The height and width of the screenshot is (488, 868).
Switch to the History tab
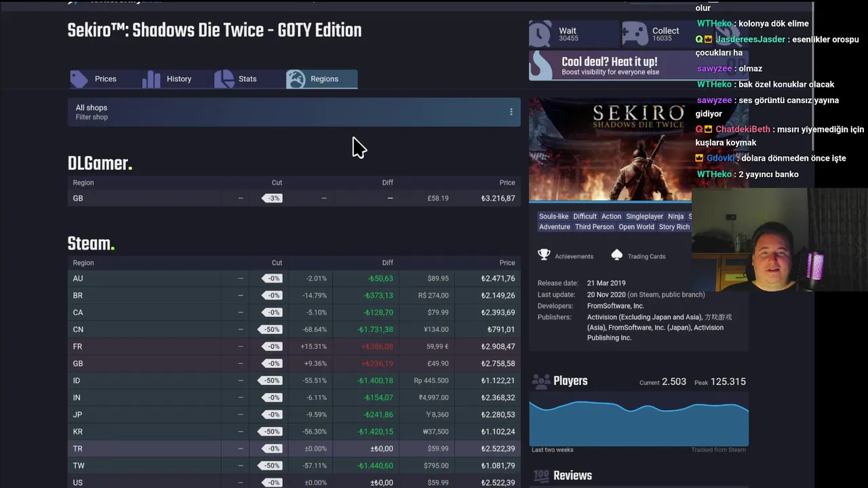point(179,79)
